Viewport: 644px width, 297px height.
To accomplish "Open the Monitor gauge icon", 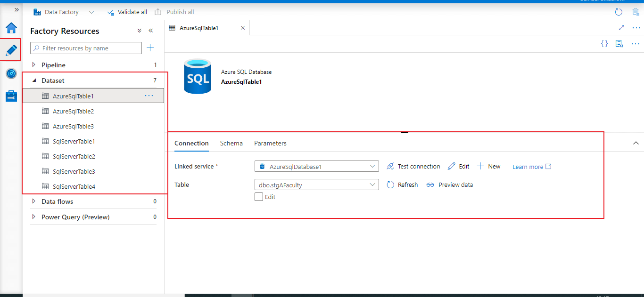I will (11, 73).
